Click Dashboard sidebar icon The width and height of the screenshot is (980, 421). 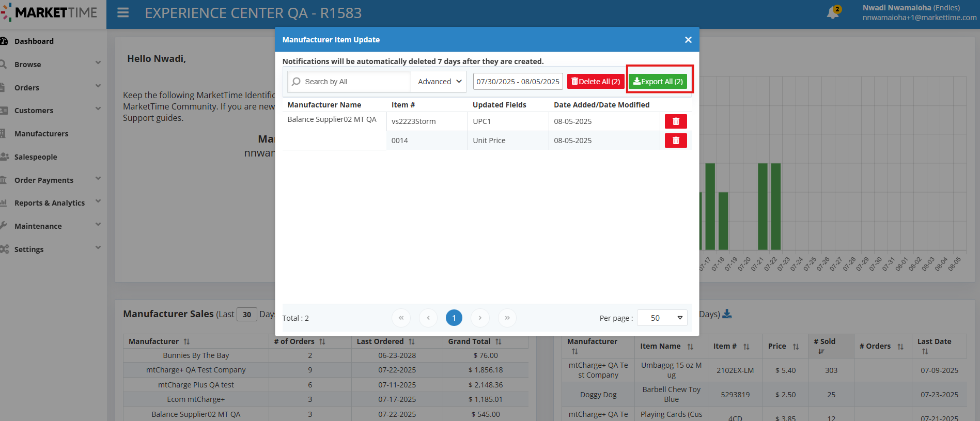(4, 41)
